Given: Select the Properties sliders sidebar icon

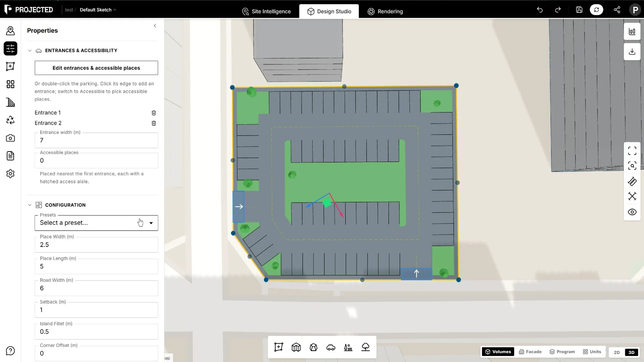Looking at the screenshot, I should pyautogui.click(x=10, y=49).
